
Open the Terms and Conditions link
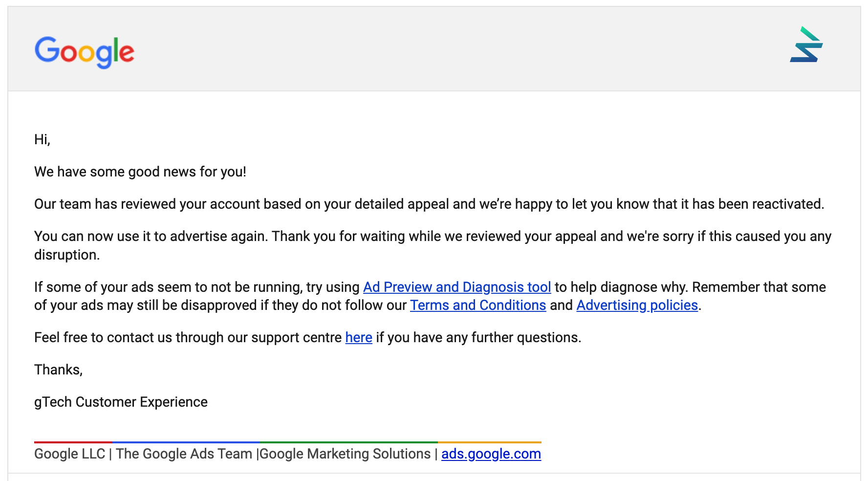(x=477, y=305)
